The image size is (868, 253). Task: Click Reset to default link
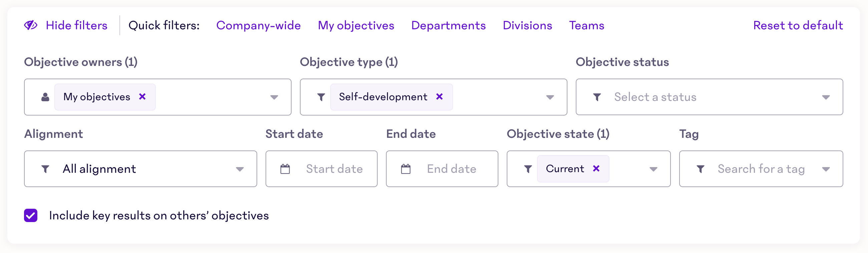point(798,26)
